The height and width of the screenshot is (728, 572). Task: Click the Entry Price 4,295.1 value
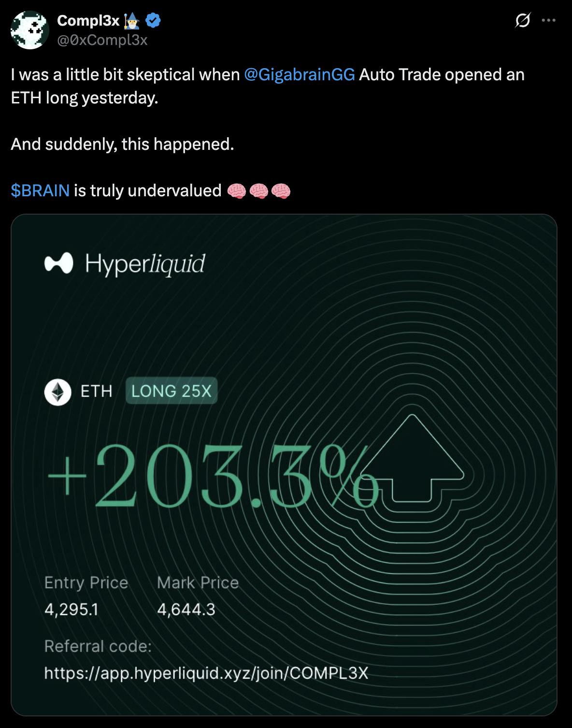click(71, 611)
